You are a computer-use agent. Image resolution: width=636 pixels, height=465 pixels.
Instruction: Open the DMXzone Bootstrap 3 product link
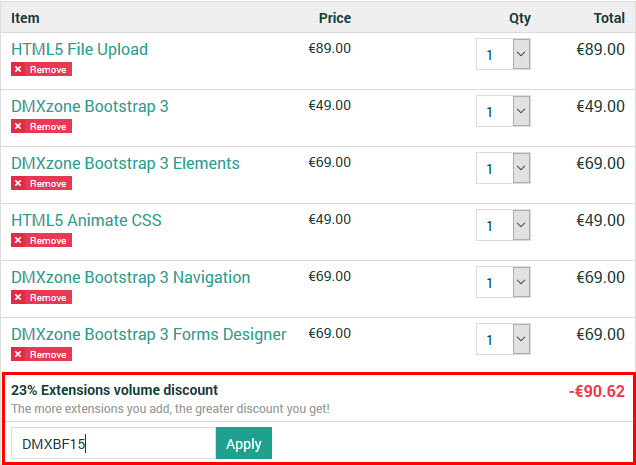[x=90, y=107]
